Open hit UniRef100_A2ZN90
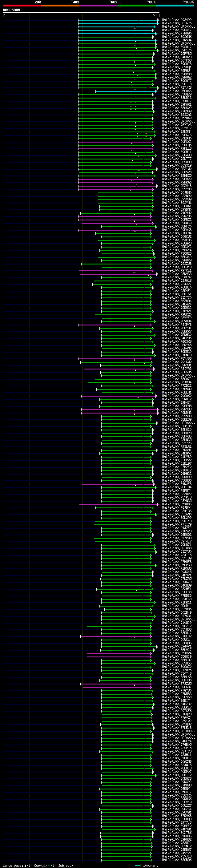Image resolution: width=197 pixels, height=868 pixels. click(x=177, y=196)
